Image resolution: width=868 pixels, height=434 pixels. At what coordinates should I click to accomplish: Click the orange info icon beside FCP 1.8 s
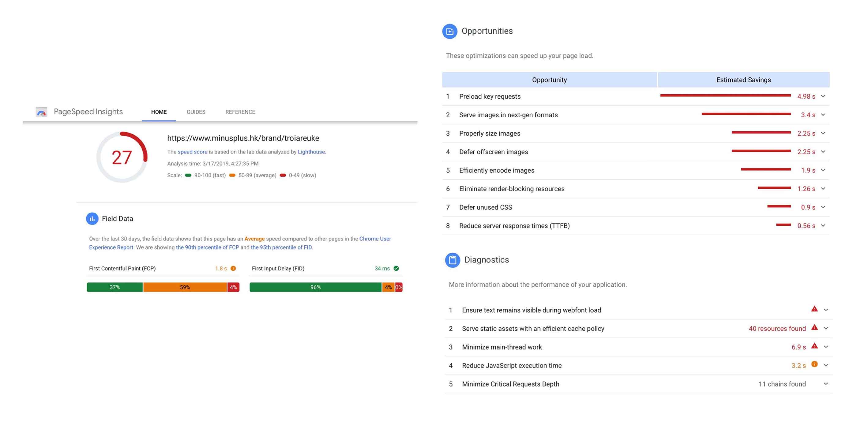(x=233, y=269)
